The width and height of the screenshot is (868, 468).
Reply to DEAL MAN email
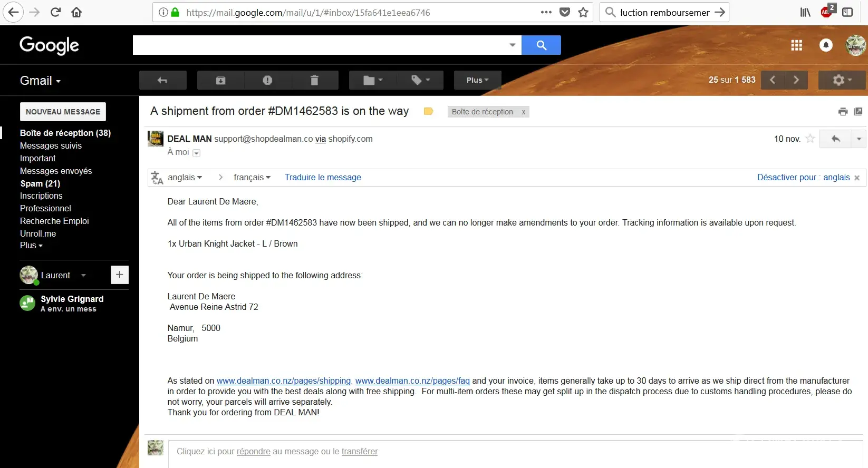point(835,139)
